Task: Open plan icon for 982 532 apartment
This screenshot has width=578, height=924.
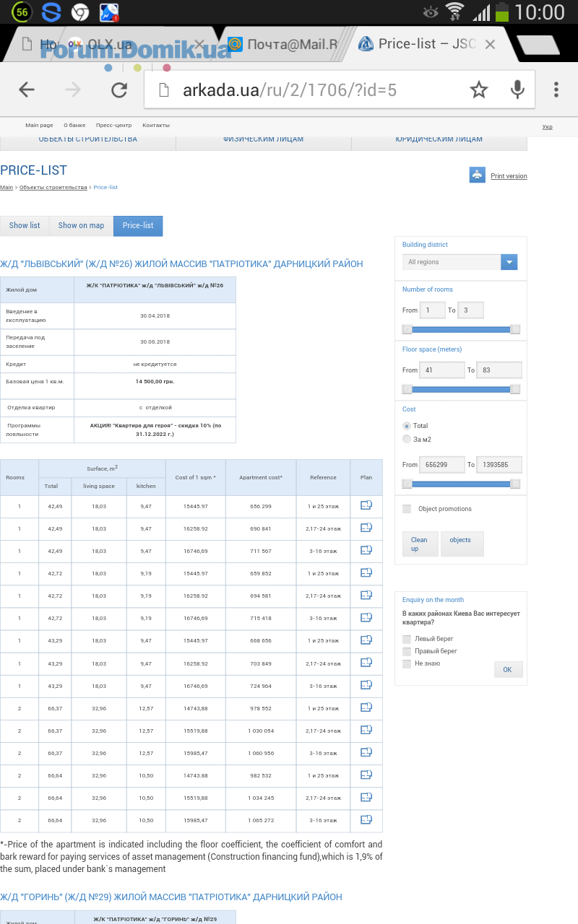Action: [x=366, y=775]
